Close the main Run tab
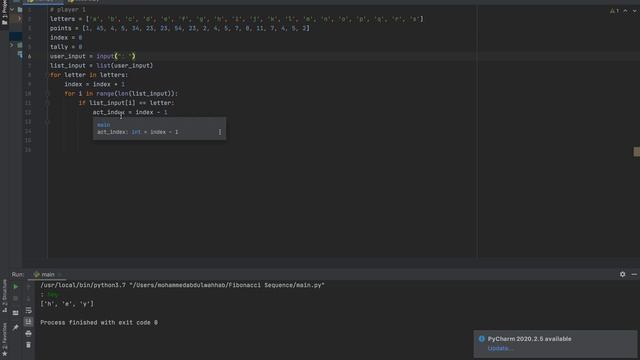640x360 pixels. coord(60,274)
